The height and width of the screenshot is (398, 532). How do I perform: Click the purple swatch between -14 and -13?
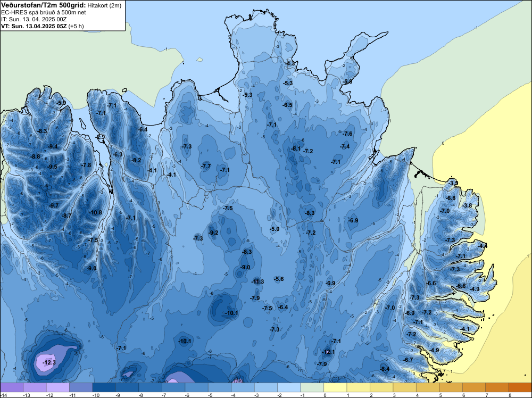click(x=12, y=387)
